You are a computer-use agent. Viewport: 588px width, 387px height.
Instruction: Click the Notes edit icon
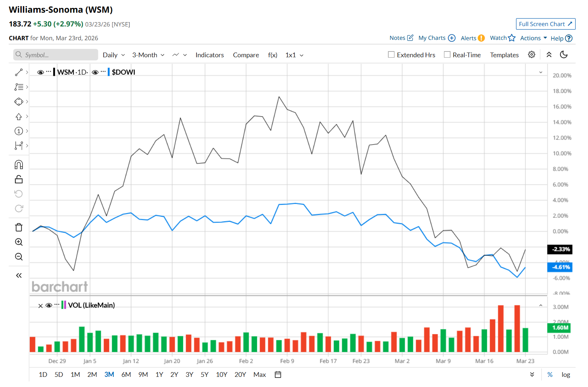pos(410,38)
